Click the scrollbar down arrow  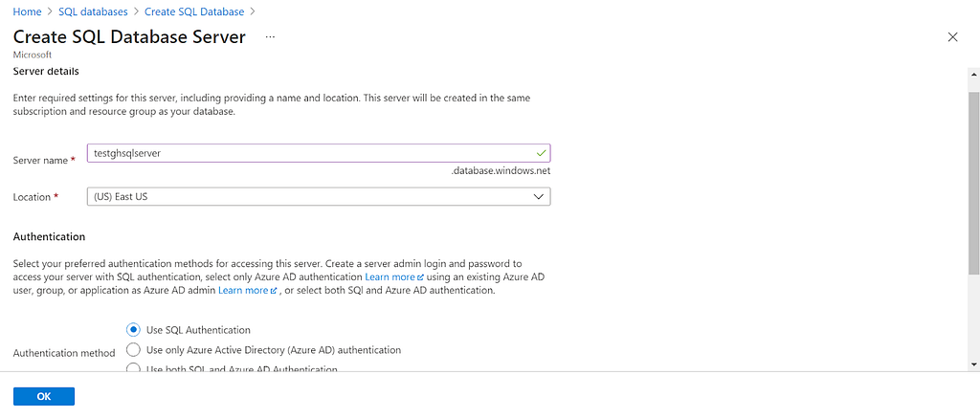tap(973, 364)
